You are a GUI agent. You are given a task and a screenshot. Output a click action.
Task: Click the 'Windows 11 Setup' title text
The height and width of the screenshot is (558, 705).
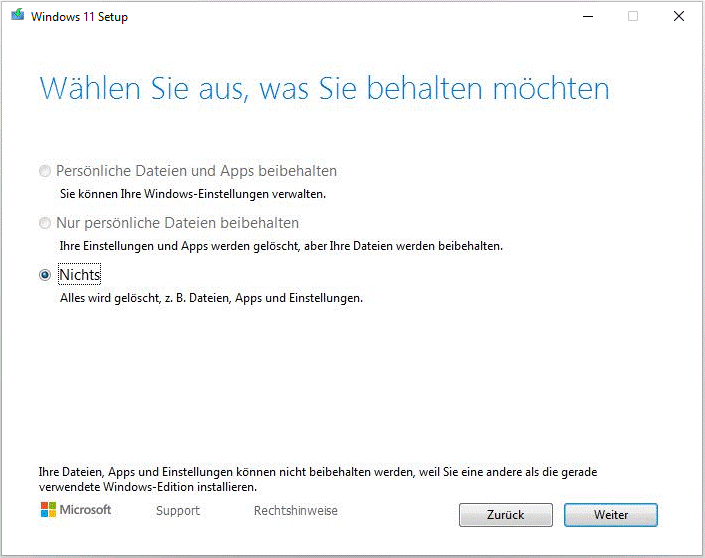coord(79,17)
